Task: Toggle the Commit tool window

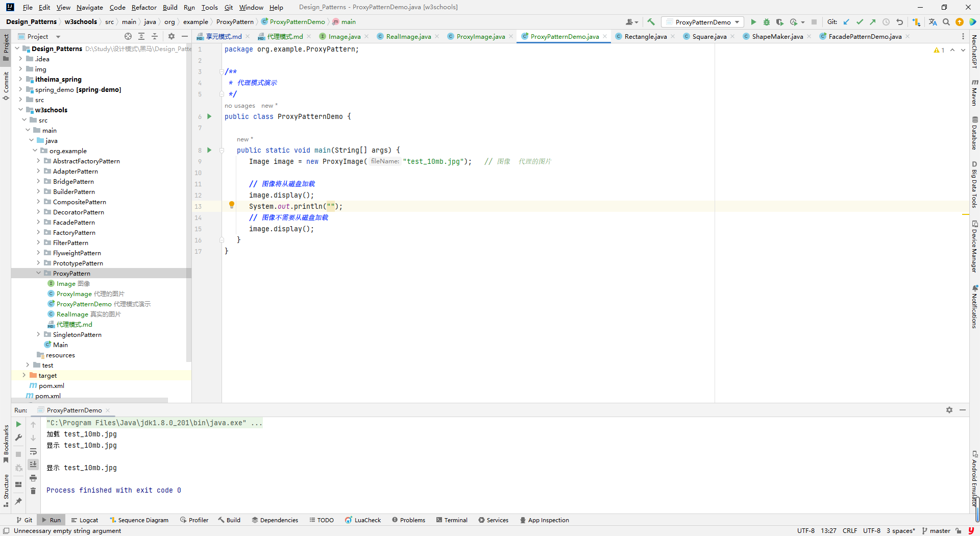Action: click(x=6, y=86)
